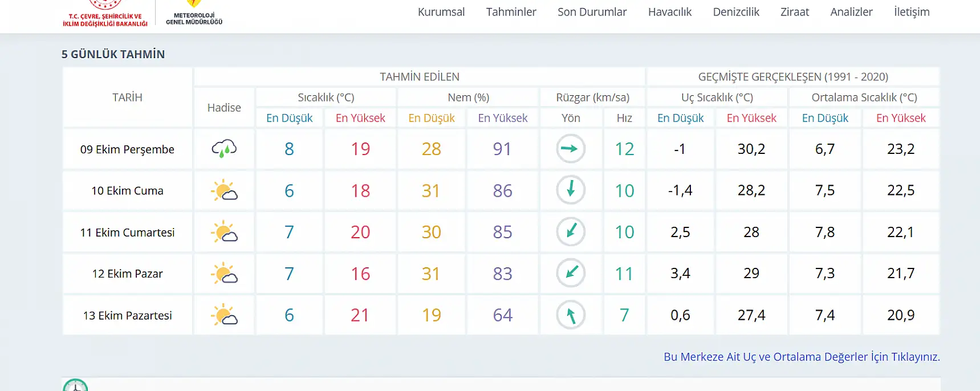
Task: Click the Çevre Şehircilik Bakanlığı logo
Action: tap(105, 14)
